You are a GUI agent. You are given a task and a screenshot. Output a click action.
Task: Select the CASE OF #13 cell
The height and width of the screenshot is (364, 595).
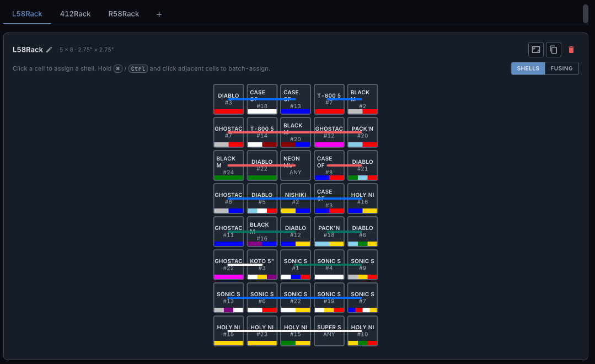coord(296,99)
